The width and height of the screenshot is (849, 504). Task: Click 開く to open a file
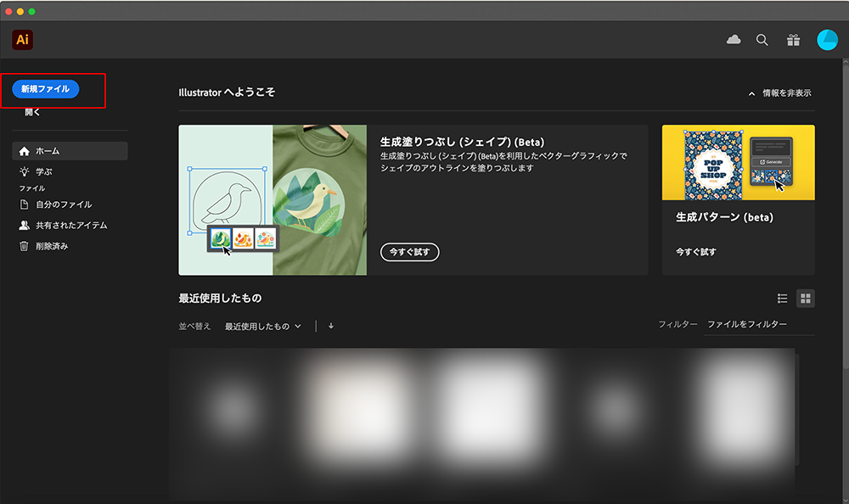(32, 112)
